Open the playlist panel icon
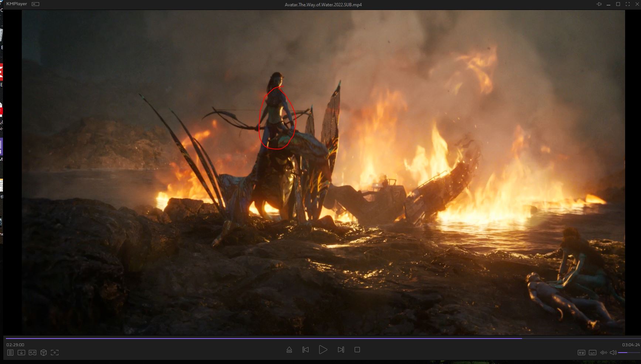 click(x=10, y=353)
